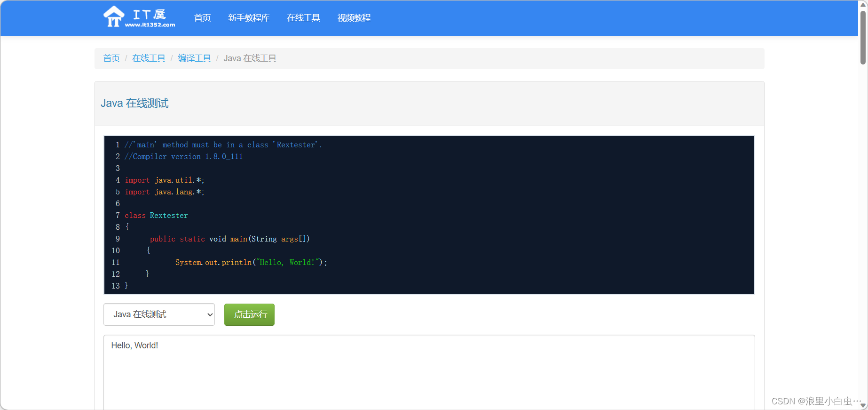868x410 pixels.
Task: Expand the Java 在线测试 language dropdown
Action: 159,314
